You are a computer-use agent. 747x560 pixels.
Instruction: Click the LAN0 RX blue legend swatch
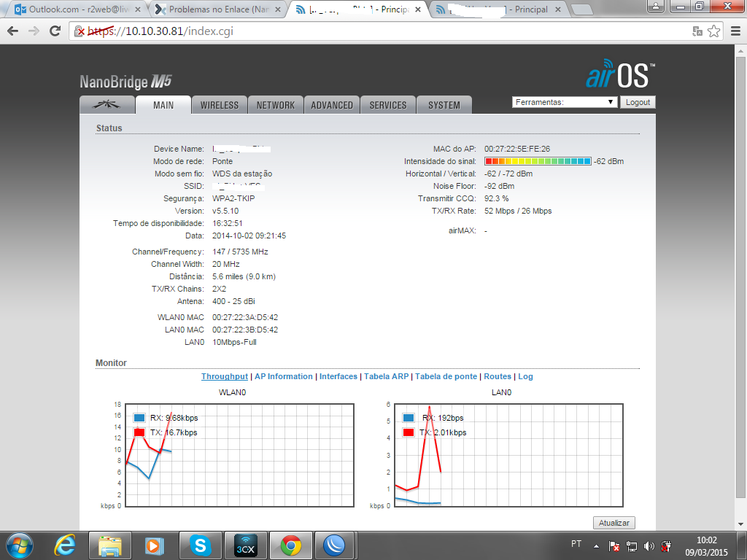(x=409, y=418)
